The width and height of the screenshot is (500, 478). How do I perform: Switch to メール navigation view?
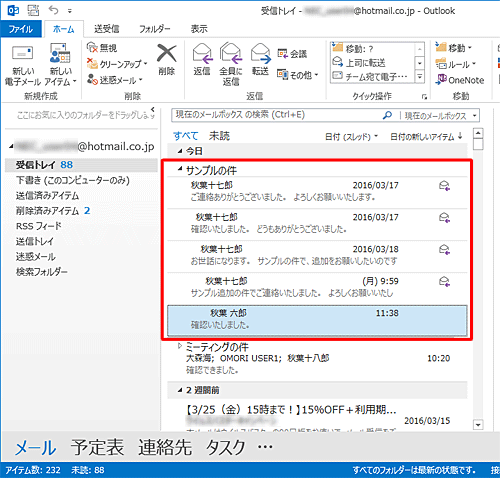tap(36, 447)
